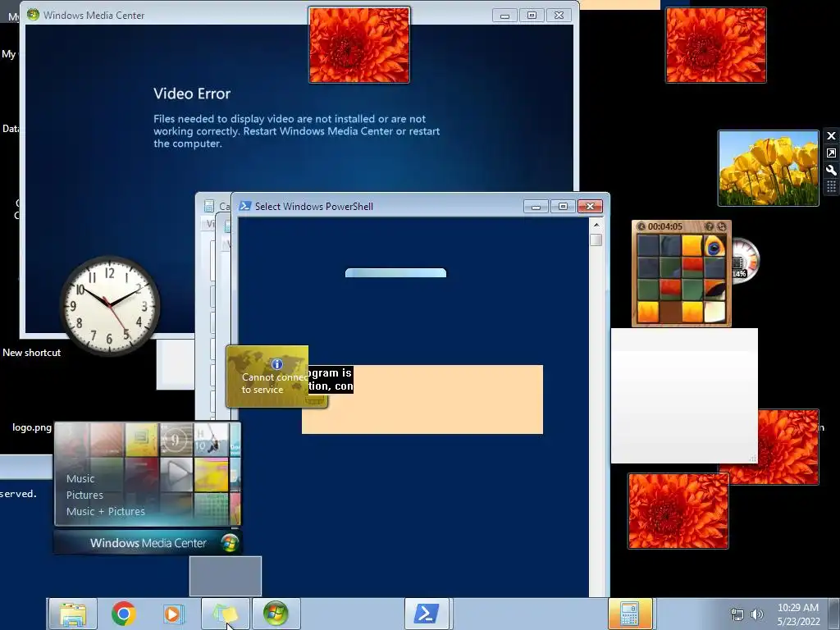The width and height of the screenshot is (840, 630).
Task: Solve the picture puzzle with shuffle icon
Action: click(721, 226)
